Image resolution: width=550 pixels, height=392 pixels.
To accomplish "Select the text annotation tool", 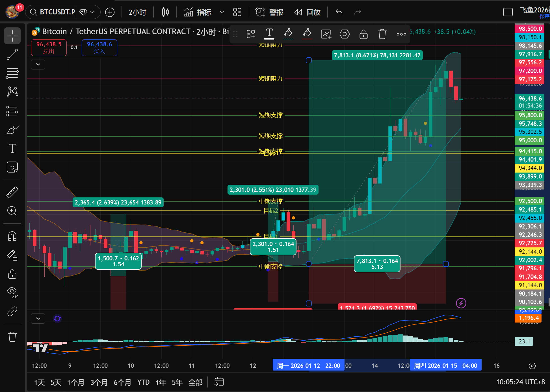I will click(x=12, y=149).
